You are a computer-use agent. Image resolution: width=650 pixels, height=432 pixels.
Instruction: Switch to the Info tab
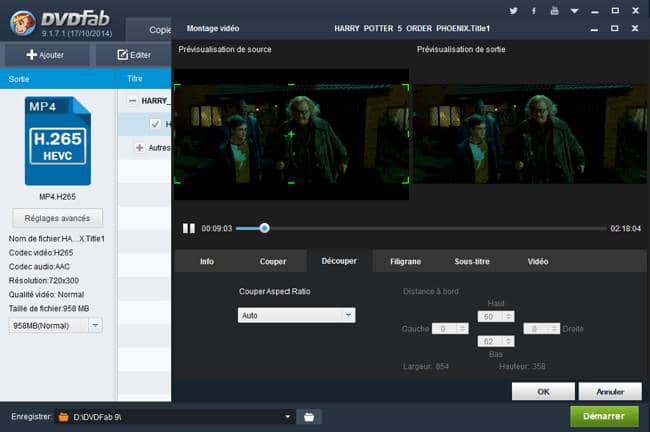pos(207,261)
